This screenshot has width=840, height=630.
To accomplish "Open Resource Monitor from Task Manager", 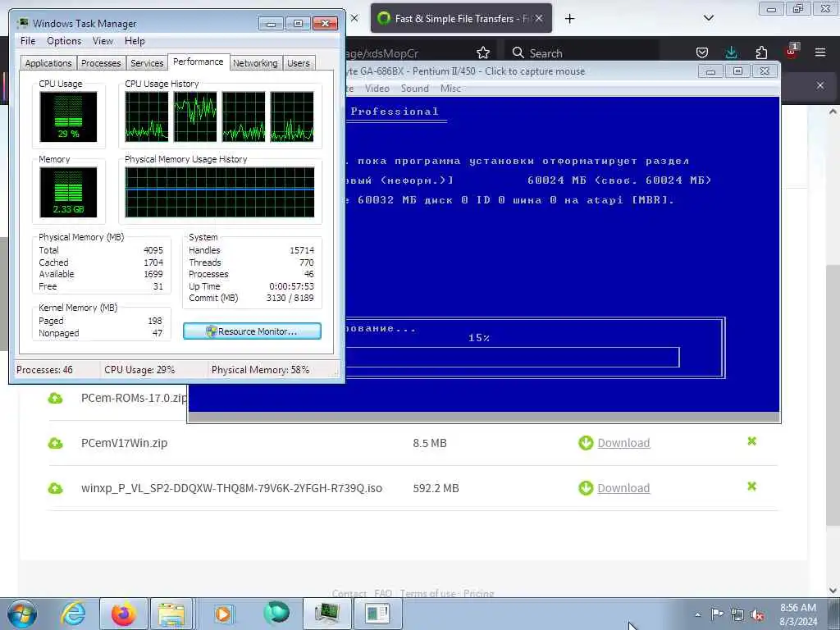I will pyautogui.click(x=253, y=331).
